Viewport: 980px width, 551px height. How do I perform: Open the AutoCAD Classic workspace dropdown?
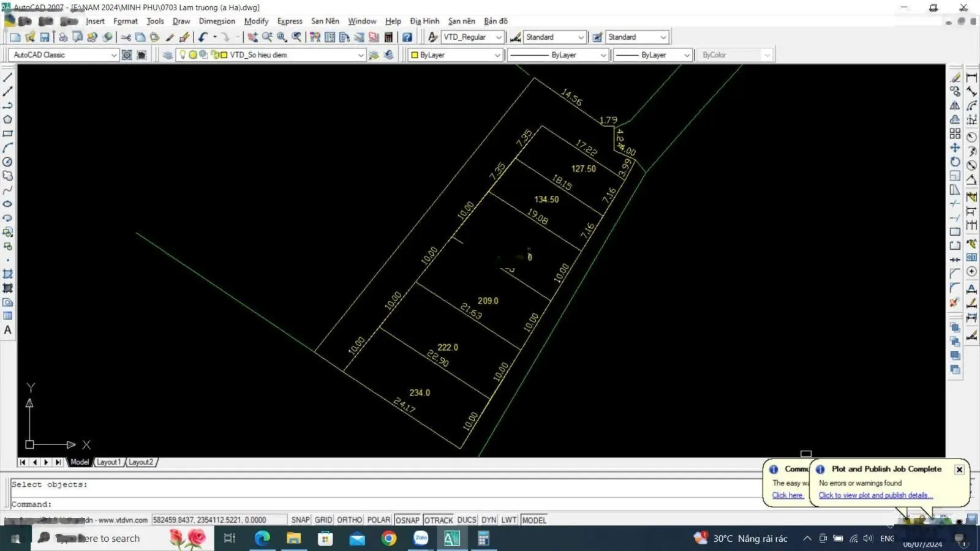pos(113,55)
